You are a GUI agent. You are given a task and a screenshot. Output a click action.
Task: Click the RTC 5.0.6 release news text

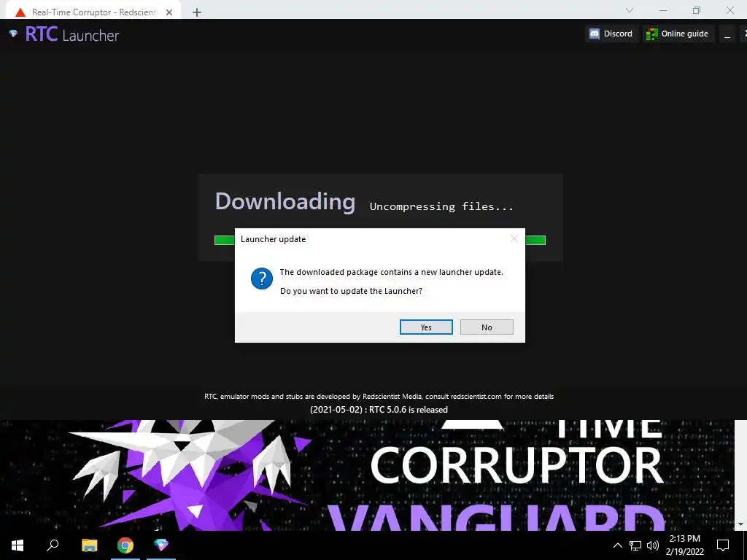tap(379, 410)
